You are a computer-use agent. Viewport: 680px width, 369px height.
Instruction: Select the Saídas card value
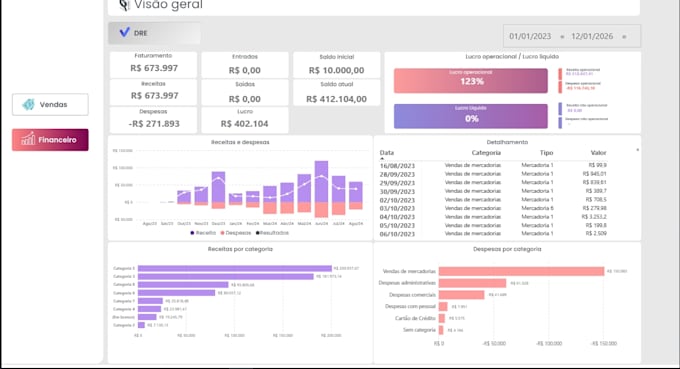click(245, 99)
